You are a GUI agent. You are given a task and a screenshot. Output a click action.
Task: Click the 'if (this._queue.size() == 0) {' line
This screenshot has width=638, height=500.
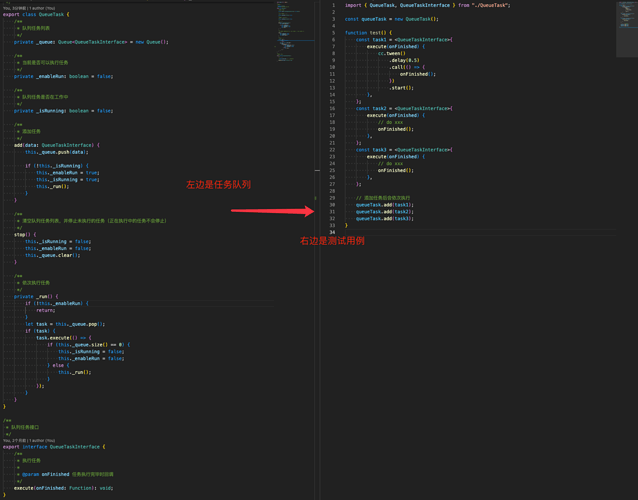coord(89,345)
